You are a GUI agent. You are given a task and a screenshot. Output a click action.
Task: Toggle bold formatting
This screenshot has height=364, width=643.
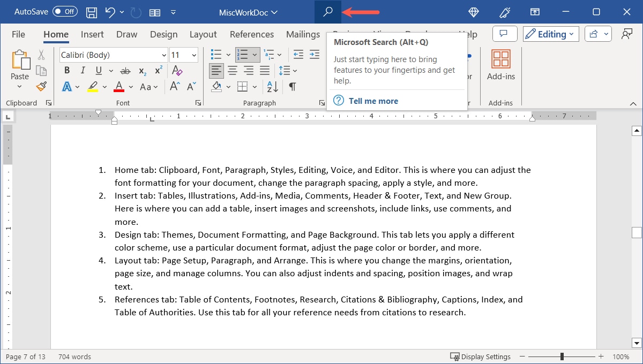pos(66,70)
